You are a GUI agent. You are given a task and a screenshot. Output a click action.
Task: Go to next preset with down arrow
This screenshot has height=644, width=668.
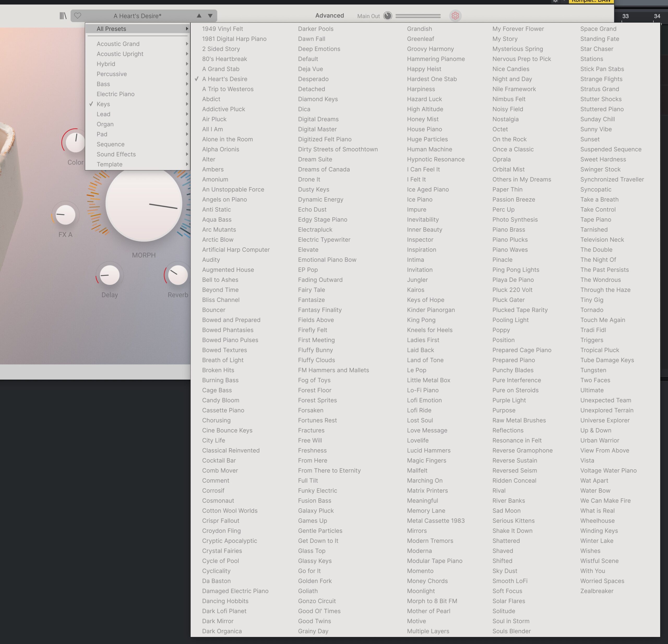point(210,16)
